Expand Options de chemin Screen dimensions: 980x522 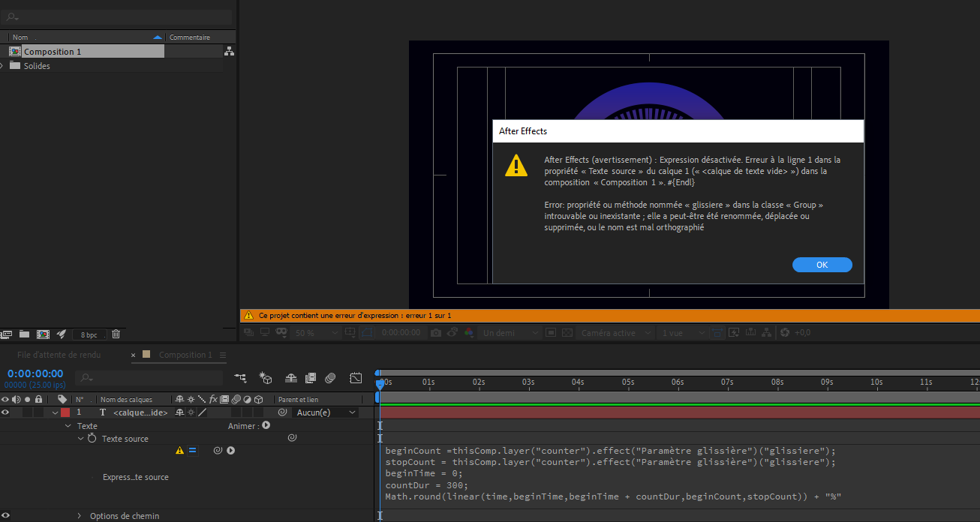pos(80,516)
